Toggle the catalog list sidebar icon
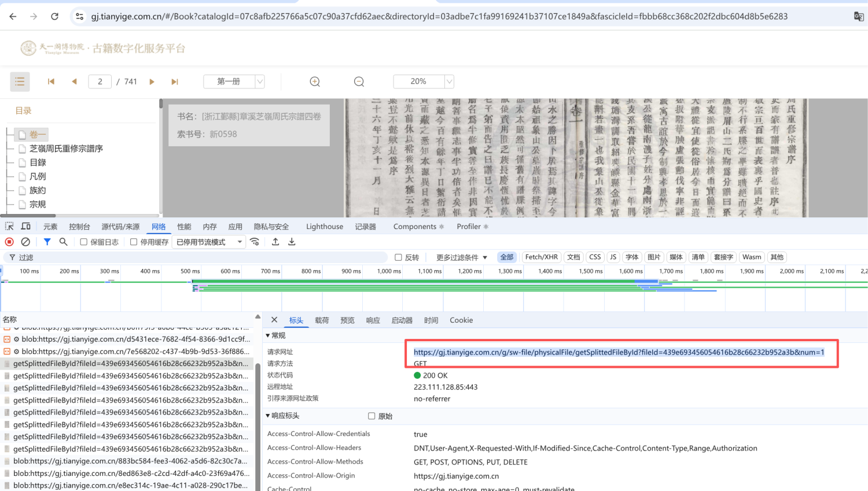Image resolution: width=868 pixels, height=491 pixels. point(20,82)
